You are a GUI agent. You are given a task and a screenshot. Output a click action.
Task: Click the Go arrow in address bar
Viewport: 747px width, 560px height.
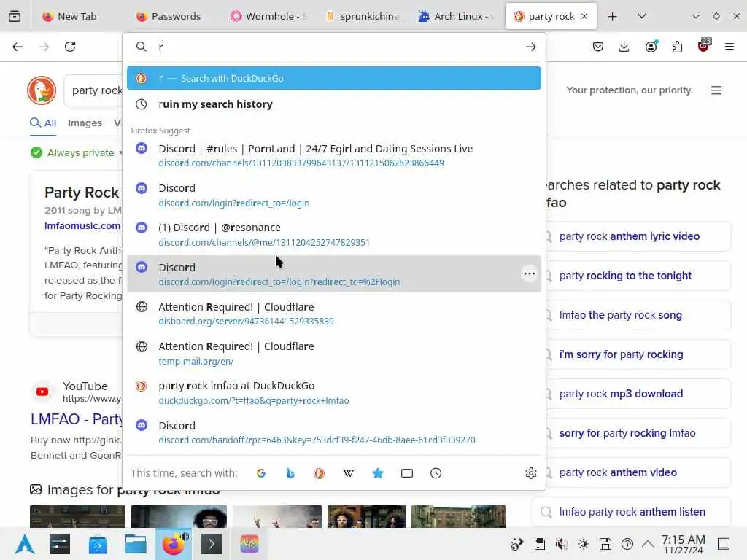point(531,47)
